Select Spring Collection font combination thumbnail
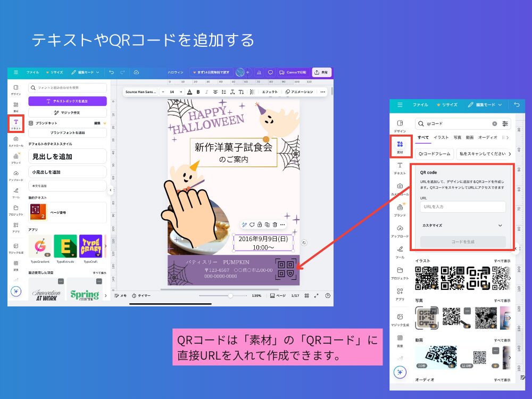The width and height of the screenshot is (532, 399). [85, 289]
